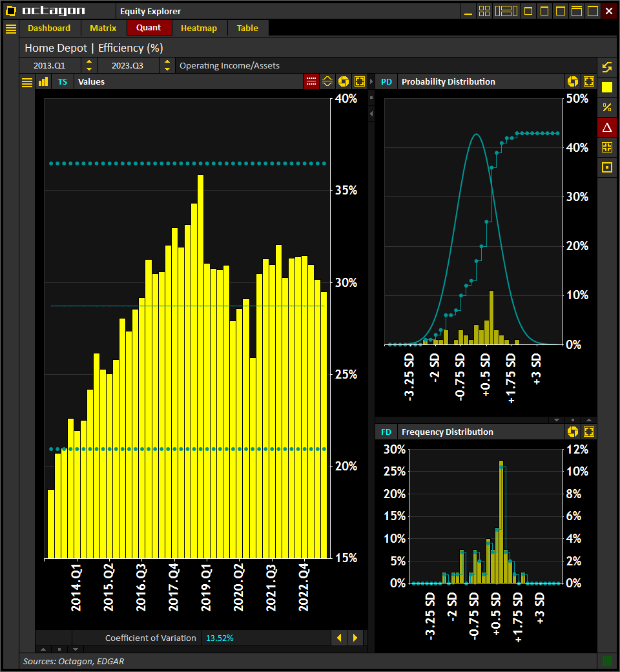
Task: Select the Quant tab
Action: [x=149, y=28]
